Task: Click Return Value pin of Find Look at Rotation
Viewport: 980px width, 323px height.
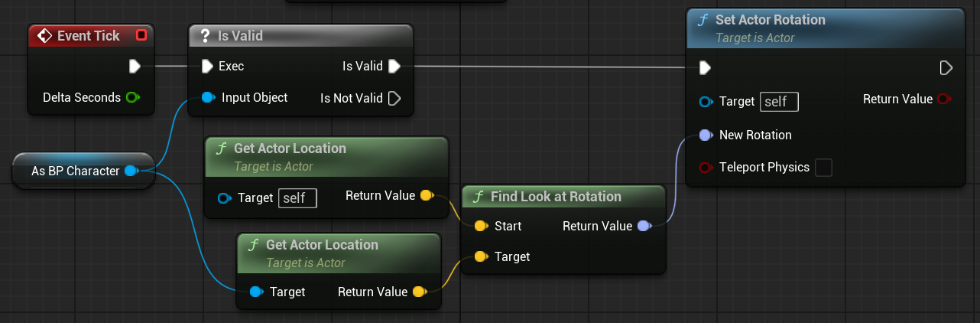Action: tap(644, 226)
